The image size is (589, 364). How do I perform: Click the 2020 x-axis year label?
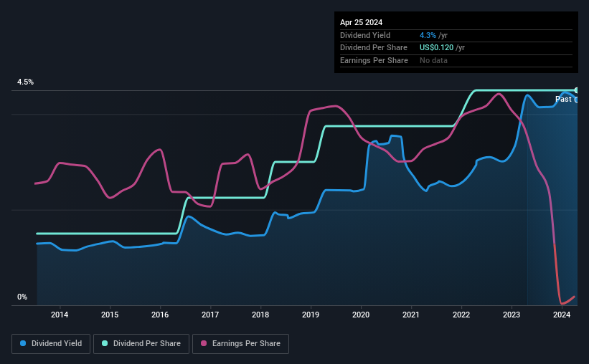(x=361, y=315)
